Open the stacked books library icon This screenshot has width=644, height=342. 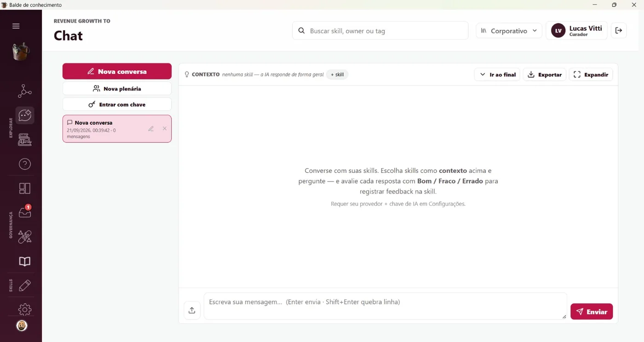pyautogui.click(x=25, y=139)
